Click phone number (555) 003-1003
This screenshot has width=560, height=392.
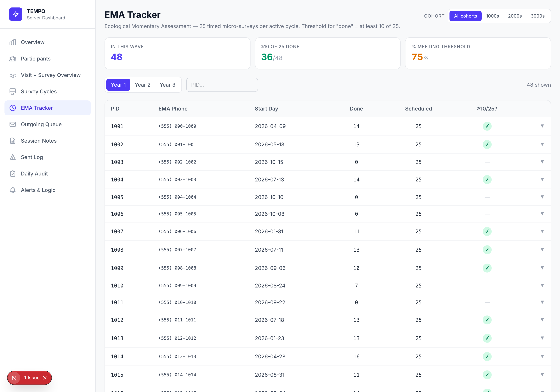[x=177, y=180]
